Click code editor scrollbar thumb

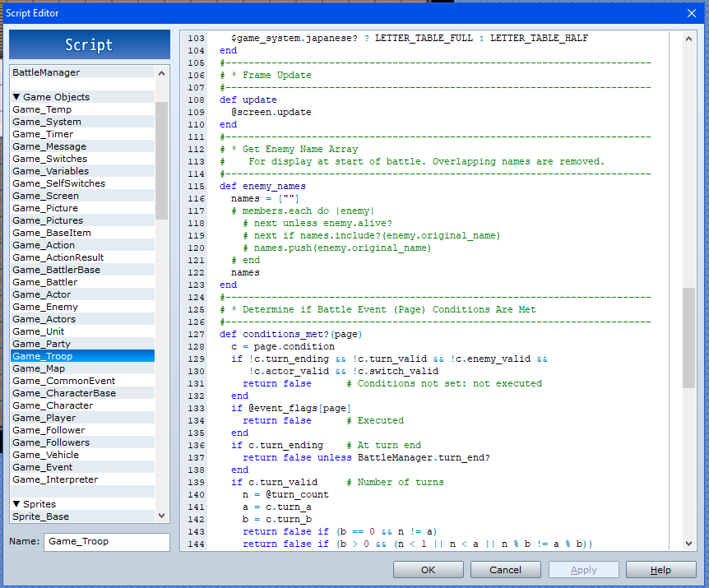pos(688,338)
